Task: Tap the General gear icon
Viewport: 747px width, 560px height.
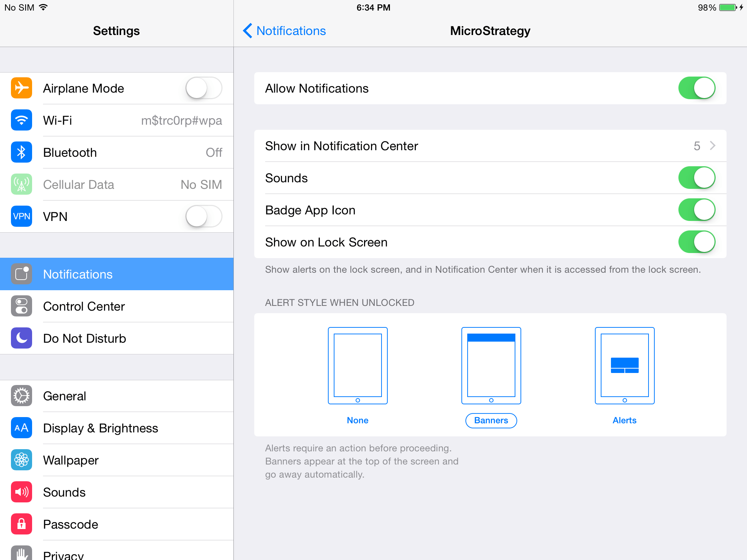Action: [22, 396]
